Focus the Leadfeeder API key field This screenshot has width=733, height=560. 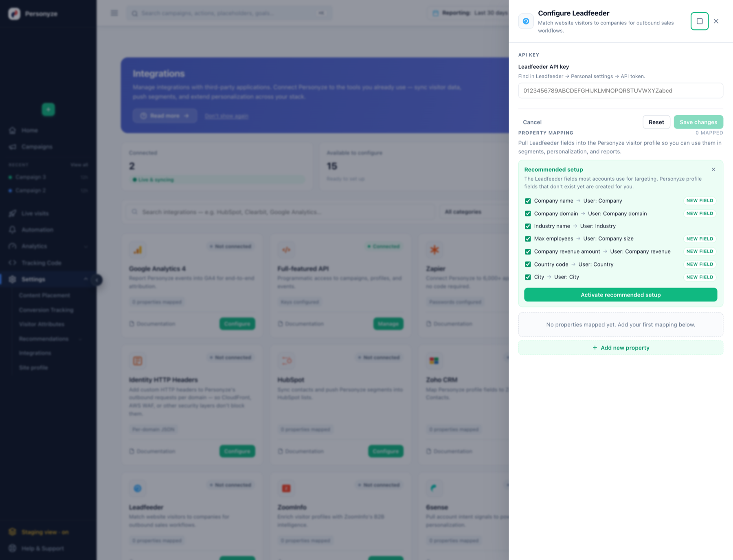620,91
